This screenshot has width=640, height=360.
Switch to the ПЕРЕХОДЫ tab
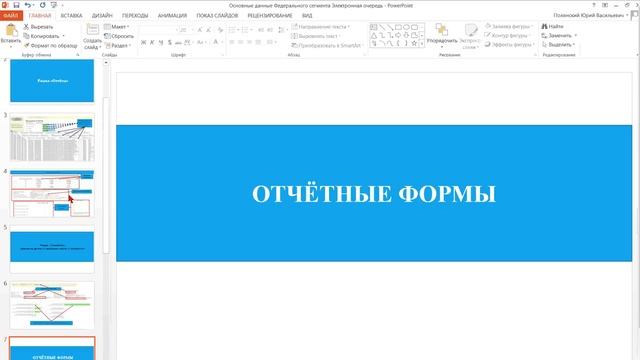(x=135, y=16)
